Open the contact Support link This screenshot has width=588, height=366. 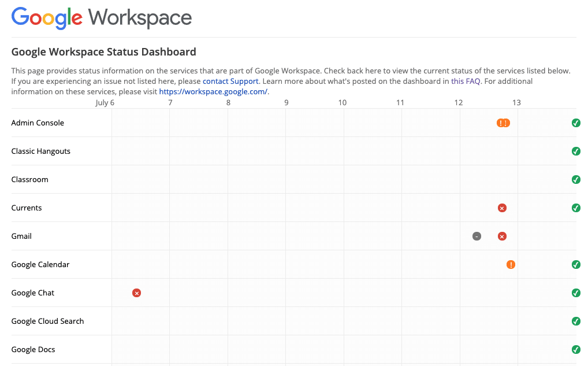point(230,82)
